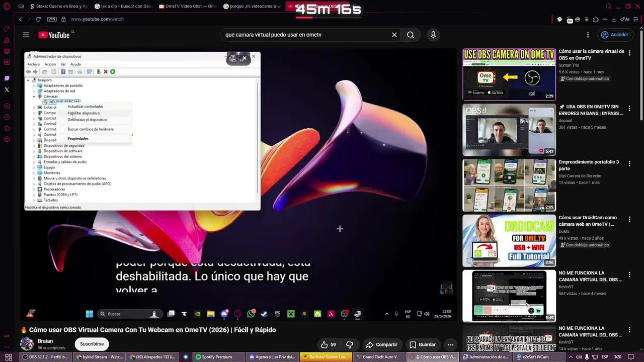Subscribe to Braian with 'Suscribirse'
Image resolution: width=644 pixels, height=362 pixels.
pyautogui.click(x=92, y=344)
